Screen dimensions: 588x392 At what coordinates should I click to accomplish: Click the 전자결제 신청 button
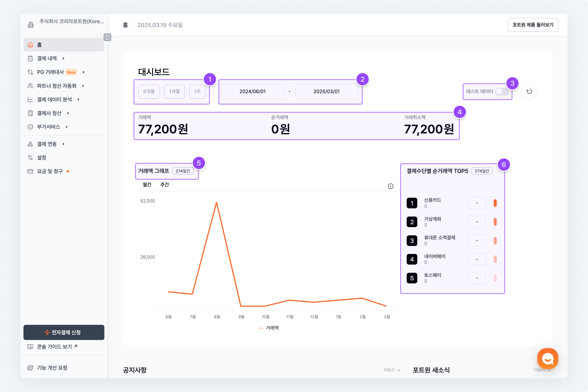[64, 332]
